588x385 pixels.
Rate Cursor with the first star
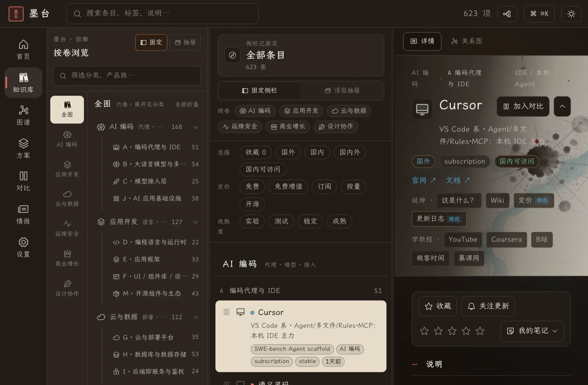tap(424, 331)
